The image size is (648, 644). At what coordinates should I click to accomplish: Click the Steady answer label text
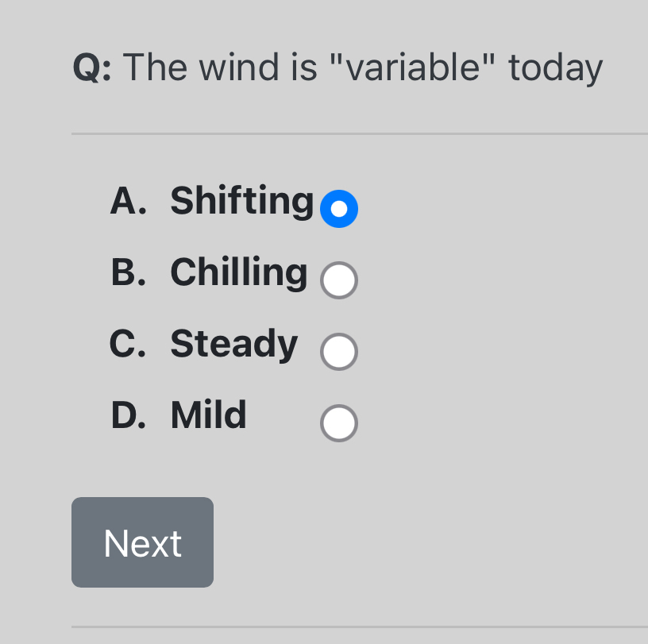[233, 344]
